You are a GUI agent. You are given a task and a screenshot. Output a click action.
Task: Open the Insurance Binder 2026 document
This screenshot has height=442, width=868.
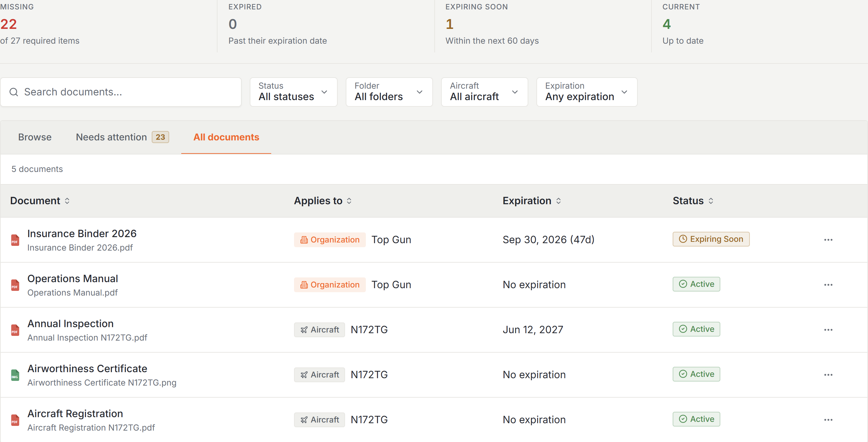click(82, 234)
